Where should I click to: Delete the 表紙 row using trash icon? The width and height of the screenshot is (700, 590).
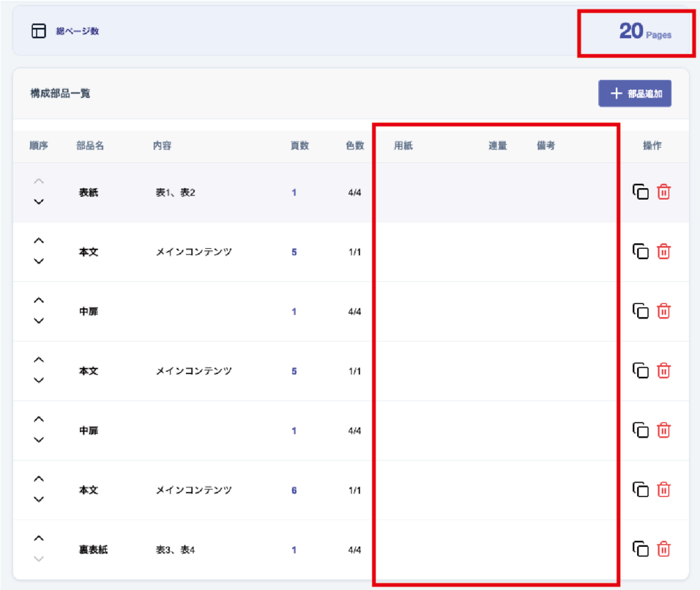[x=663, y=192]
